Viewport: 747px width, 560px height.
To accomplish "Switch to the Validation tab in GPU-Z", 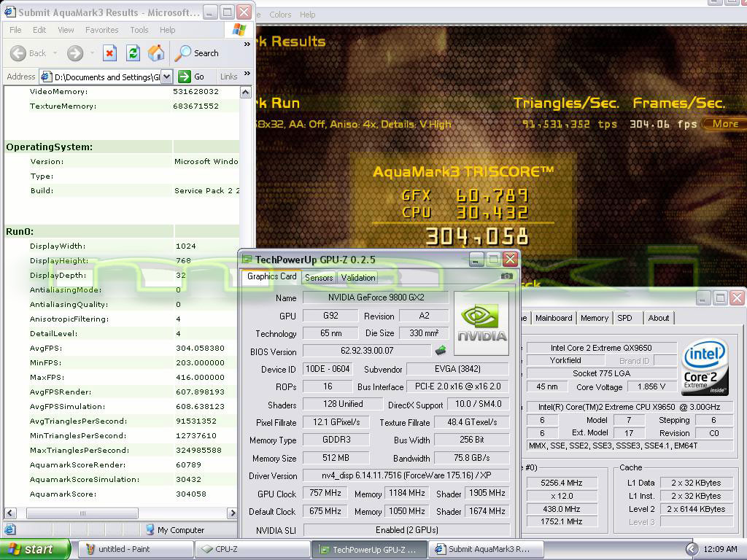I will (x=357, y=277).
